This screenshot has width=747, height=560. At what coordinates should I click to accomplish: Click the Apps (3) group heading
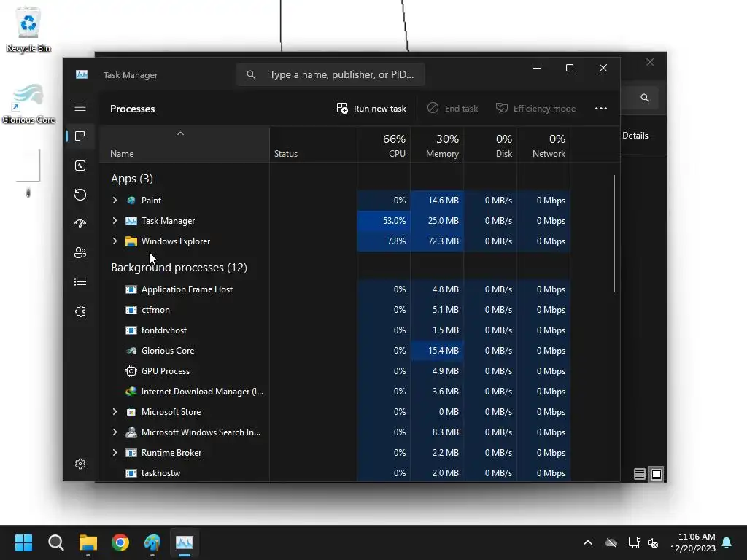coord(132,179)
